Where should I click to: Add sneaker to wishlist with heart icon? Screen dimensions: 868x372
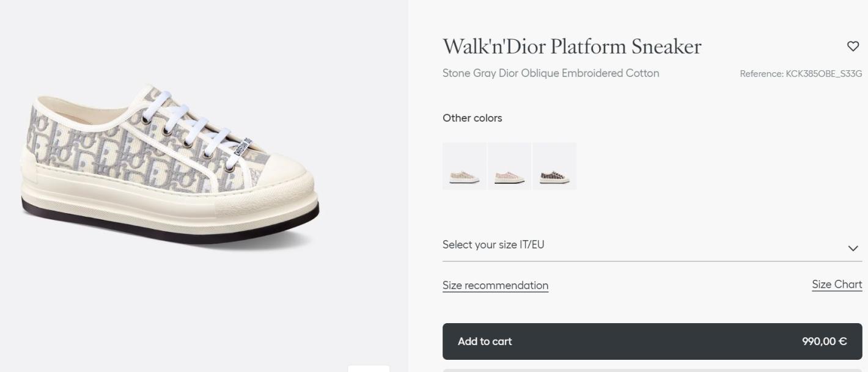(x=853, y=46)
